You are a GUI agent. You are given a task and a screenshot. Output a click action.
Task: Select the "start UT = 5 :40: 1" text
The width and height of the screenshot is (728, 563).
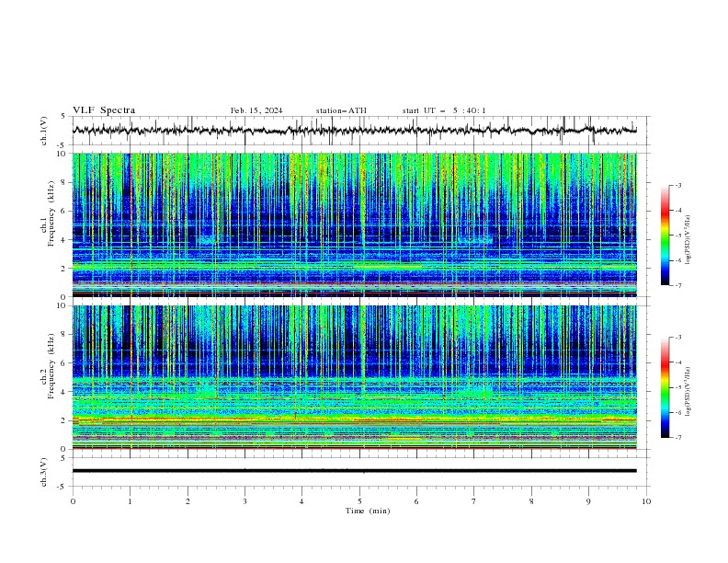point(444,110)
